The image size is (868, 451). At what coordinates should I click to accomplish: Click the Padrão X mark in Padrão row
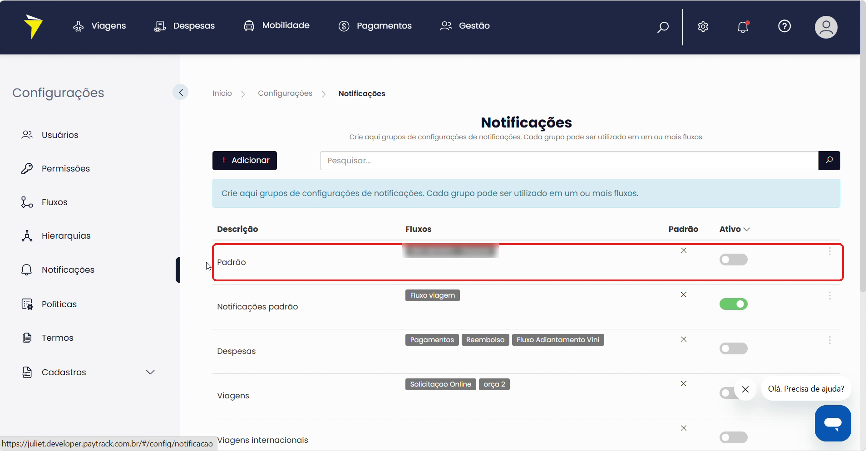(x=684, y=250)
